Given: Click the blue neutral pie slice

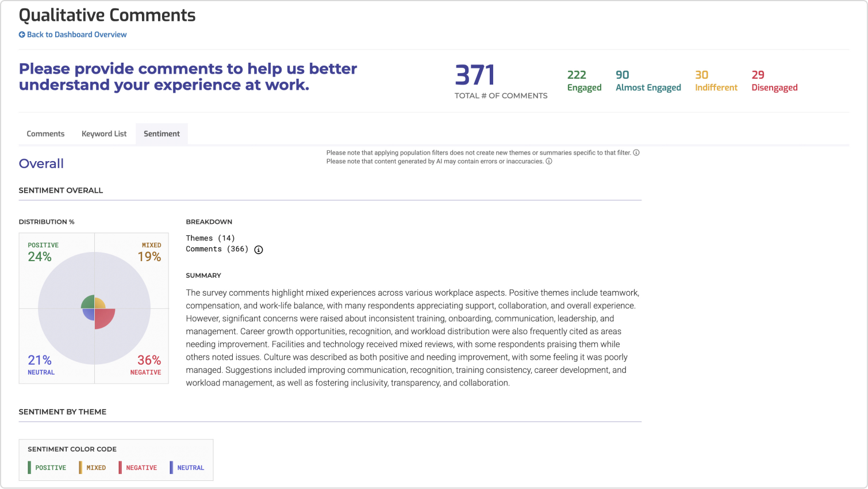Looking at the screenshot, I should [89, 314].
